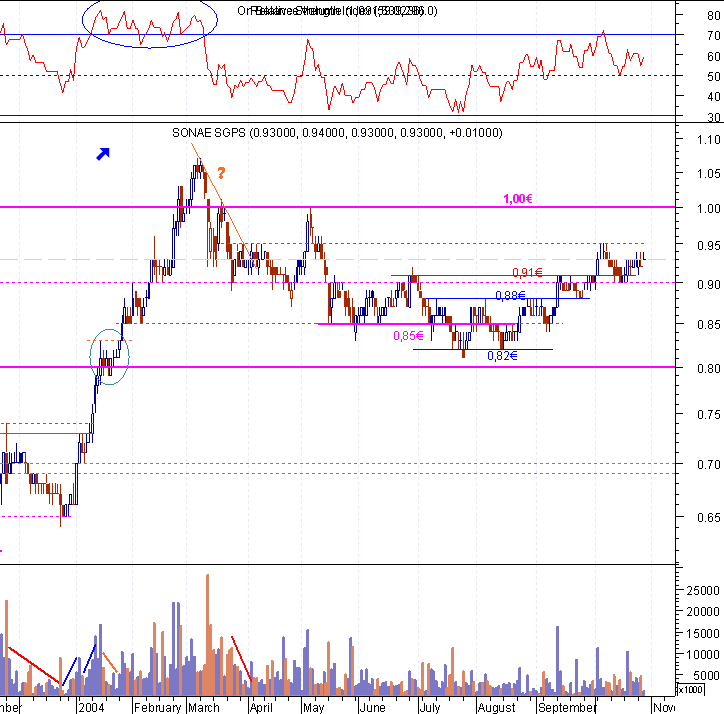724x714 pixels.
Task: Click the 0.65 value on price axis
Action: tap(709, 518)
